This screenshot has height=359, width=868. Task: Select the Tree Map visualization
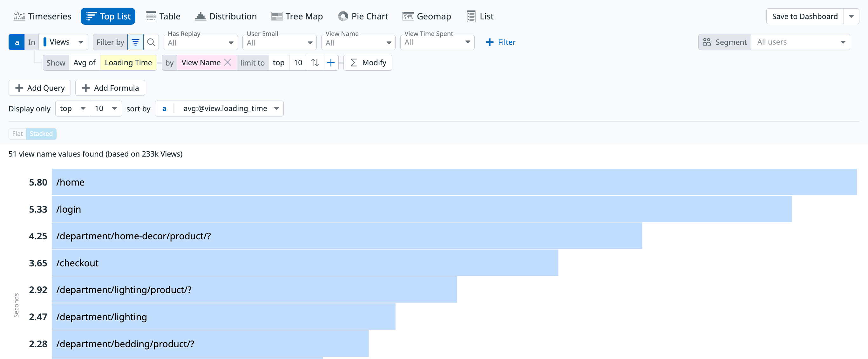(x=297, y=16)
